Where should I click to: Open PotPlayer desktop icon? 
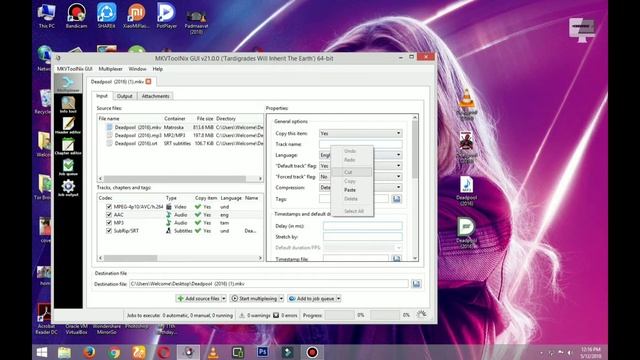point(166,16)
